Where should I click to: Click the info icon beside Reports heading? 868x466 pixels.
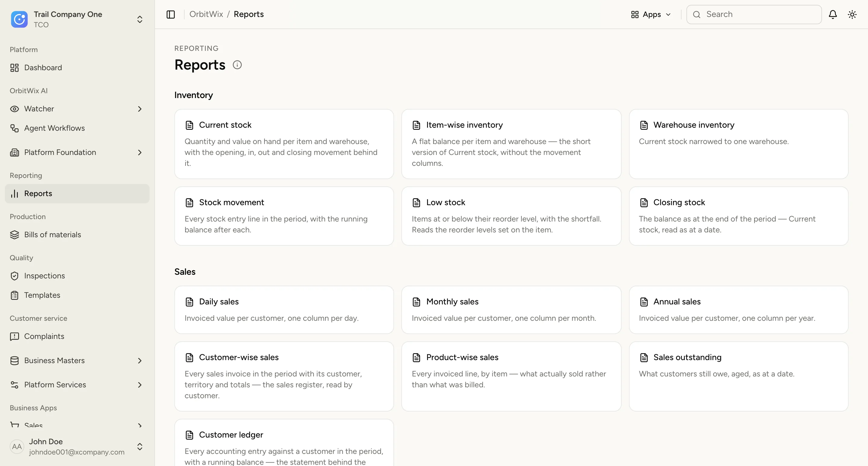tap(237, 65)
